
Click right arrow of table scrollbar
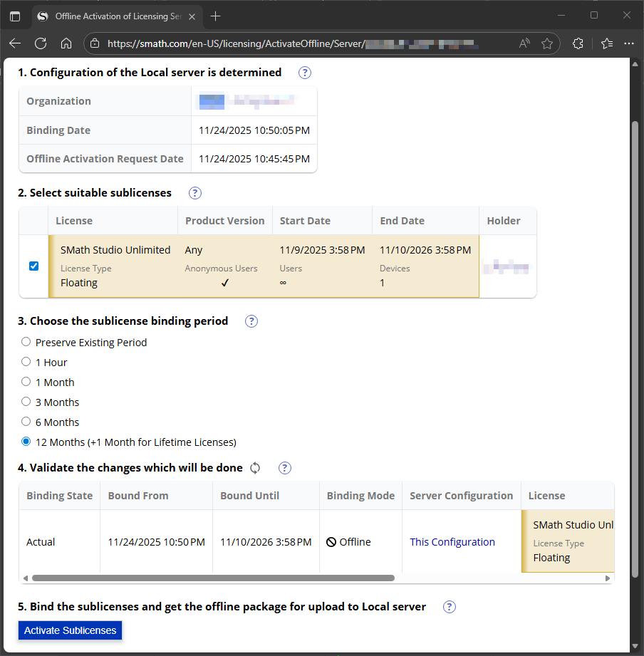pyautogui.click(x=608, y=578)
